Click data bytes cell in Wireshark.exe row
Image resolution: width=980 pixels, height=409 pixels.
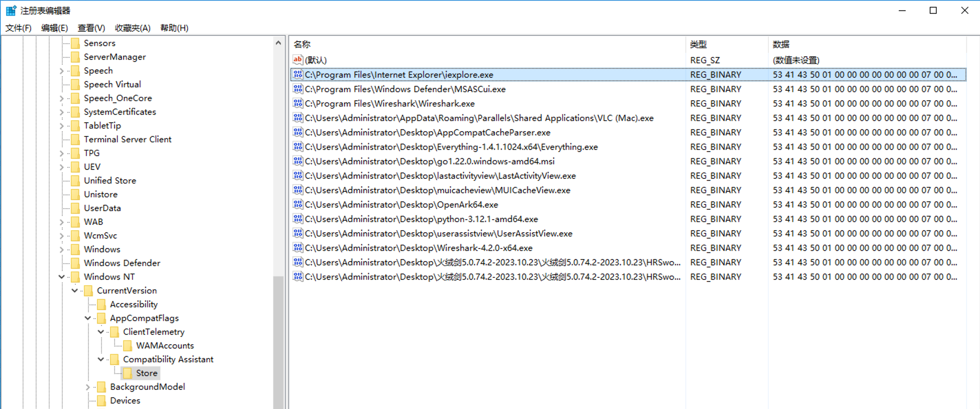coord(865,103)
